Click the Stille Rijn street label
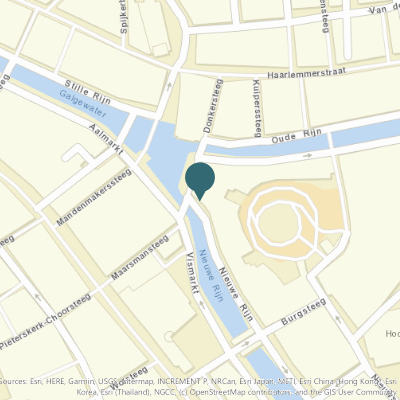 [88, 92]
